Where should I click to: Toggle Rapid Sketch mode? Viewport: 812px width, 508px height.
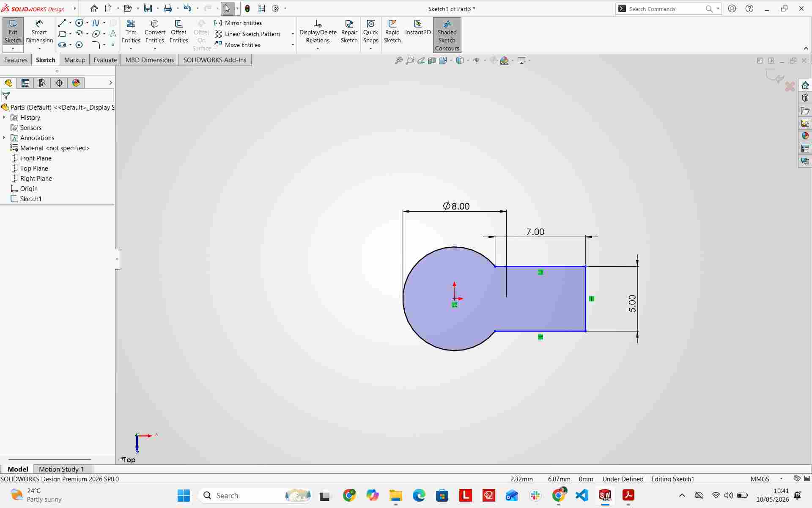pyautogui.click(x=392, y=32)
